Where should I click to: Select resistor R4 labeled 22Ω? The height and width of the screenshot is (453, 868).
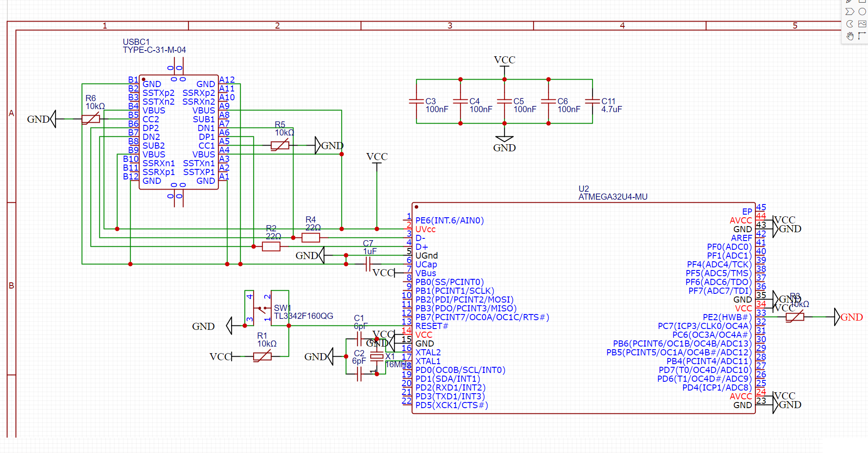pos(311,237)
